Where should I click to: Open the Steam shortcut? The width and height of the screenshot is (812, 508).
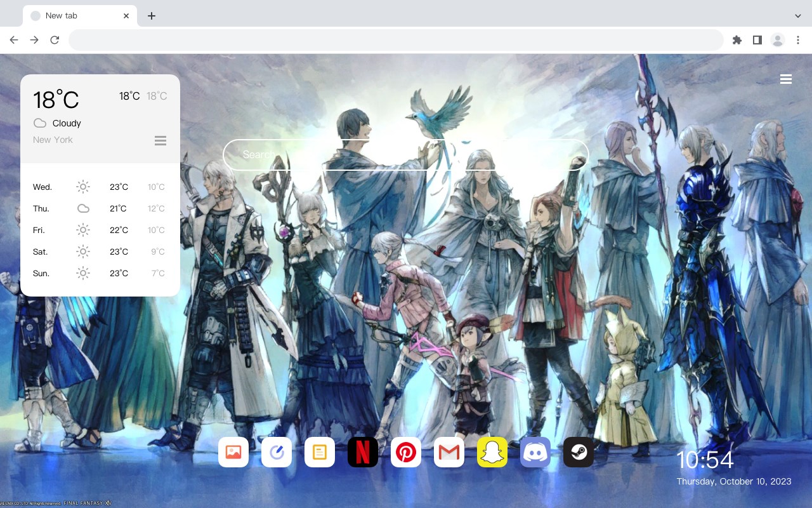[579, 452]
